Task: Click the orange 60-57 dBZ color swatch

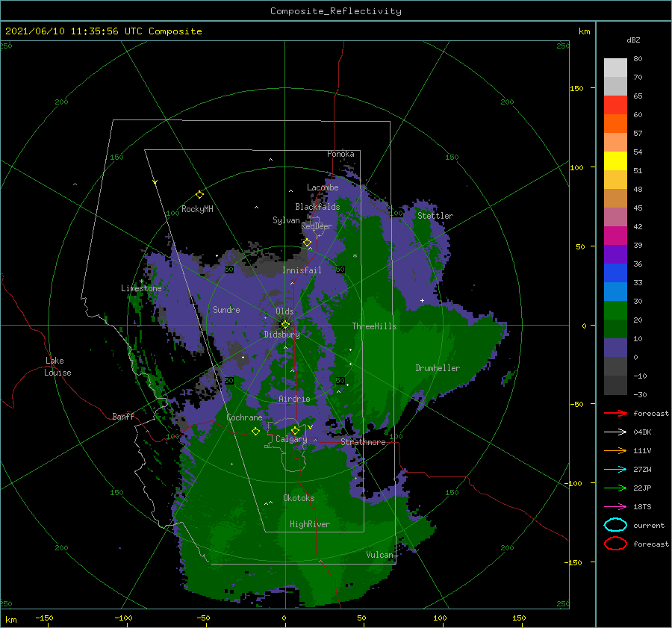Action: click(x=615, y=123)
